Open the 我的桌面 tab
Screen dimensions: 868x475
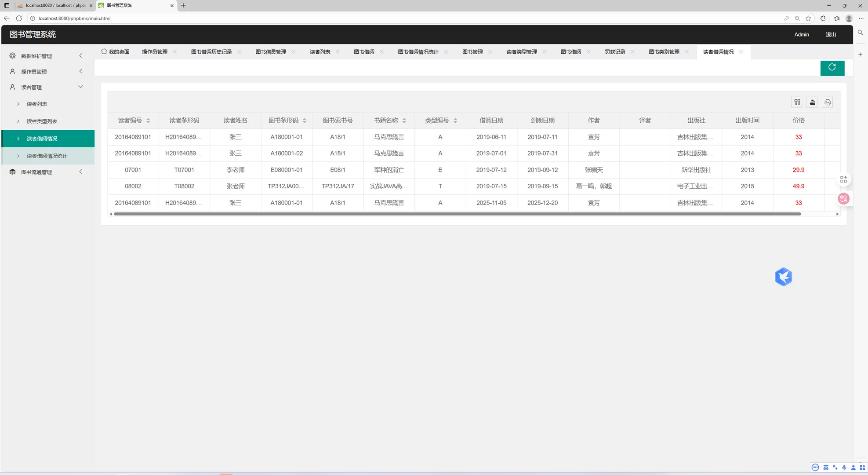(115, 51)
